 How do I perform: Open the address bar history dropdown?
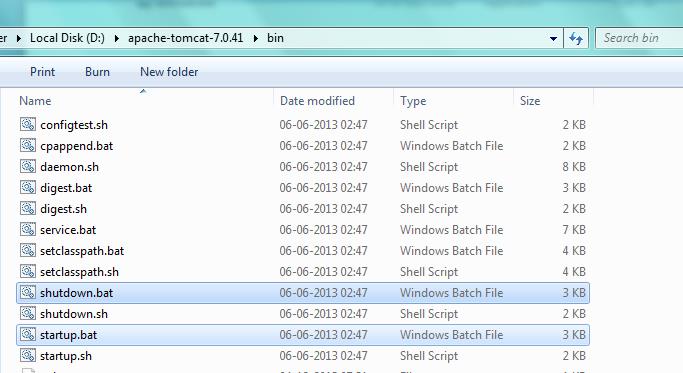pos(553,38)
